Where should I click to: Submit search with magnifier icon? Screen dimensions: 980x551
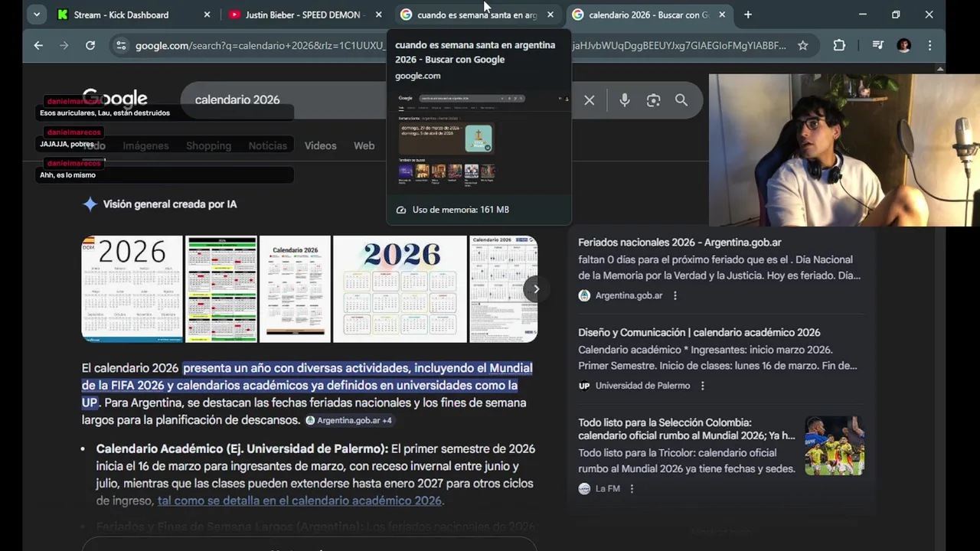point(681,100)
